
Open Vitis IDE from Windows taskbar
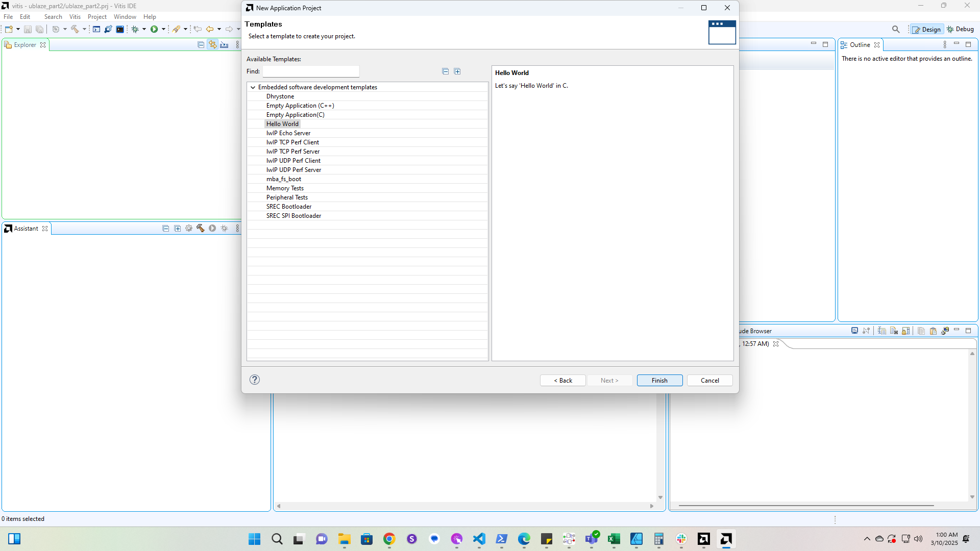pos(726,539)
